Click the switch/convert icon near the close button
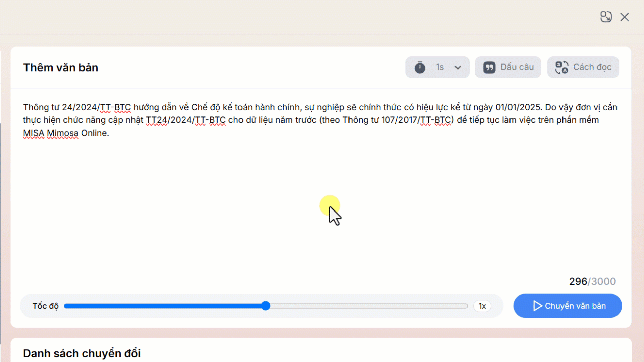 point(606,17)
